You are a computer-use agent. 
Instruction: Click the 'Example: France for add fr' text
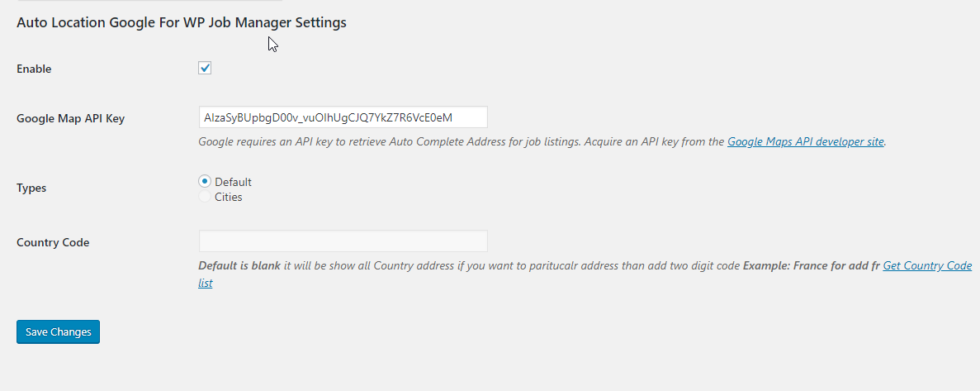click(x=812, y=265)
